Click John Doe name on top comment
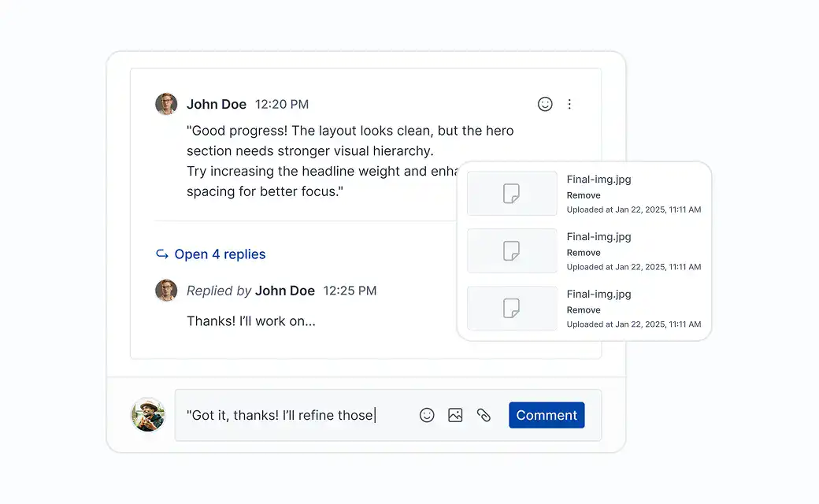Viewport: 819px width, 504px height. [217, 104]
